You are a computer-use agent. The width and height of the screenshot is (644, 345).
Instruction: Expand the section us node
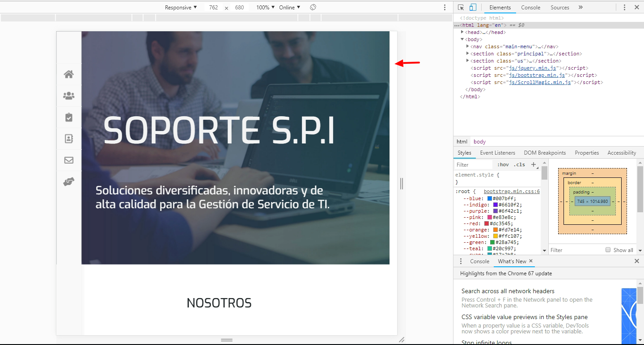point(468,61)
